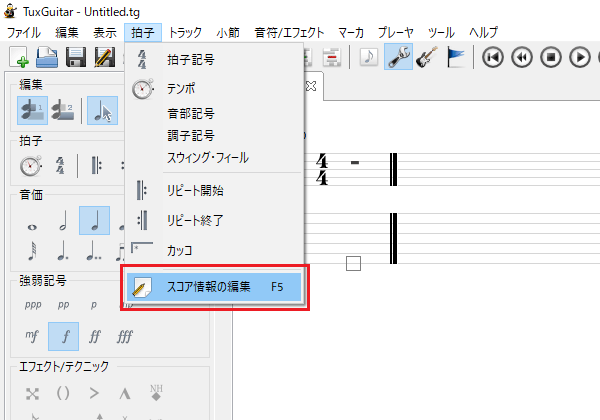
Task: Save the score with the floppy disk icon
Action: click(x=76, y=57)
